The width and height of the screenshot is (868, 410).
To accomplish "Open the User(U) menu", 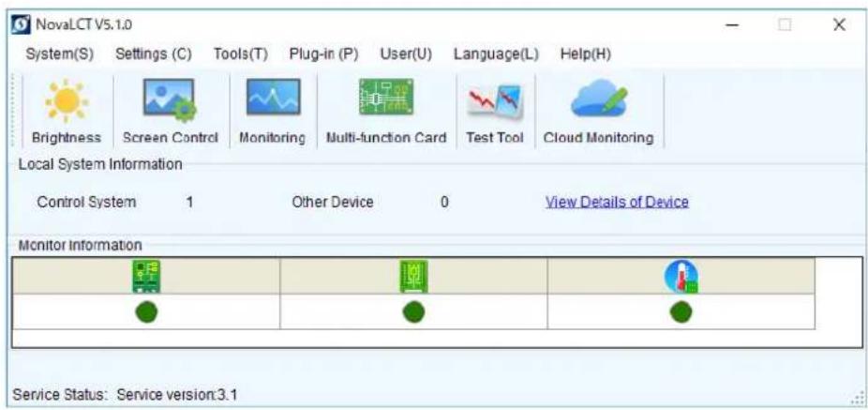I will (x=406, y=54).
